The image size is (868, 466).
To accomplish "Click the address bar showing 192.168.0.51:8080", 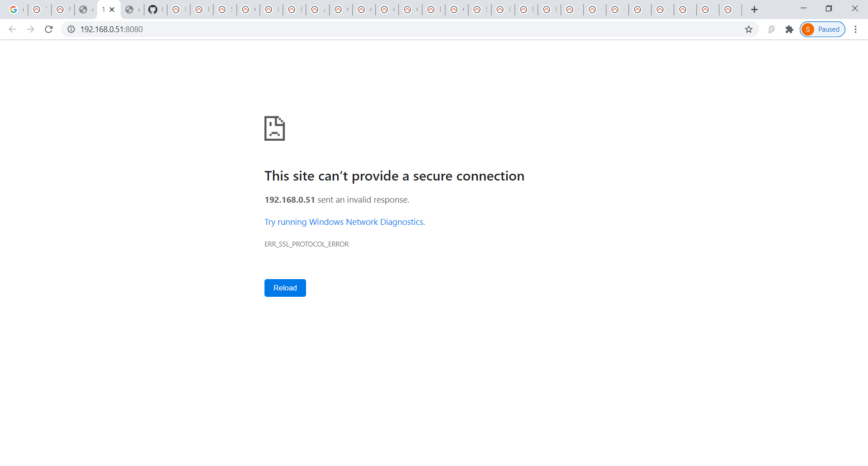I will [362, 29].
